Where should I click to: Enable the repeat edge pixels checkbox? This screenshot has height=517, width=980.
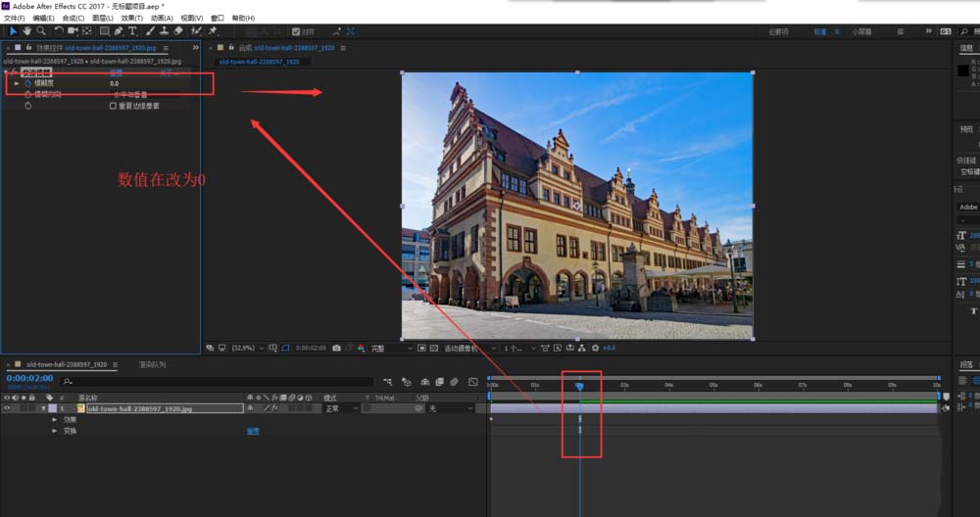coord(113,106)
